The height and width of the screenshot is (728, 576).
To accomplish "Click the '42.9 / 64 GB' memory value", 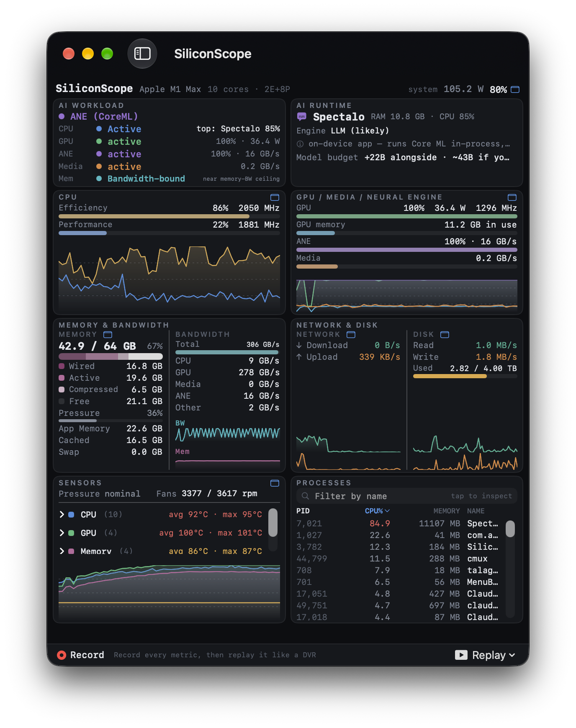I will pyautogui.click(x=97, y=346).
